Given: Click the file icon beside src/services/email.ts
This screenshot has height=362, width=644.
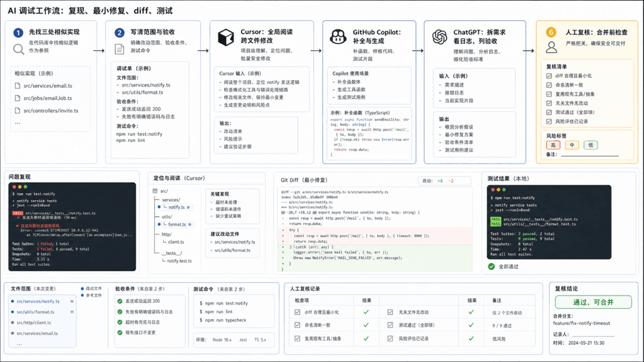Looking at the screenshot, I should [x=17, y=86].
